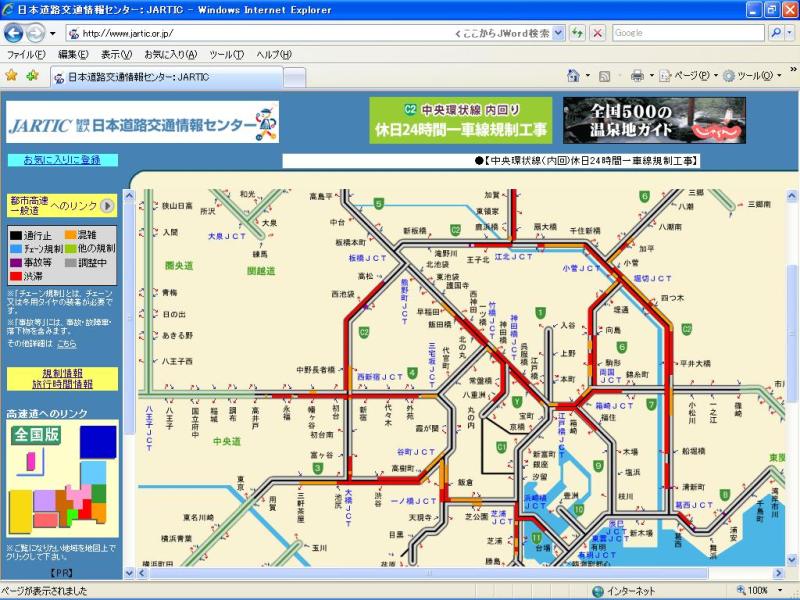800x600 pixels.
Task: Click the page's vertical scroll-down arrow
Action: (x=792, y=560)
